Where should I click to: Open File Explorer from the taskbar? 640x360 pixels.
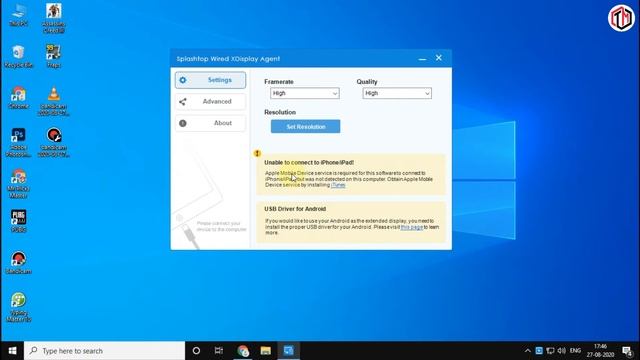click(266, 351)
